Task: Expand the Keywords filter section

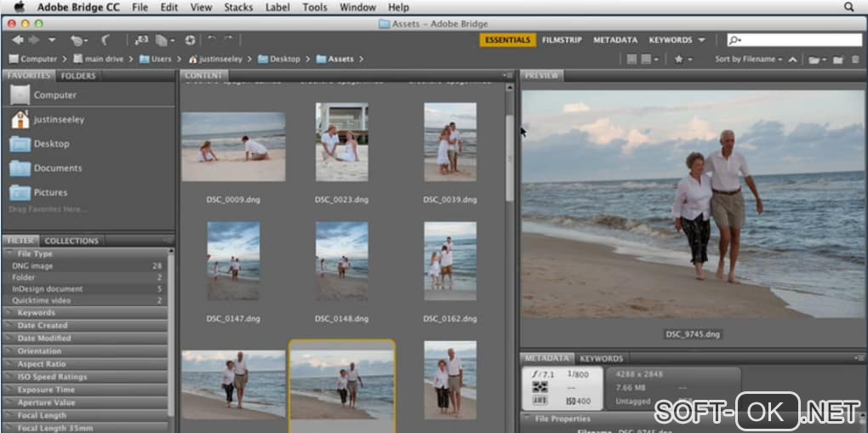Action: coord(36,312)
